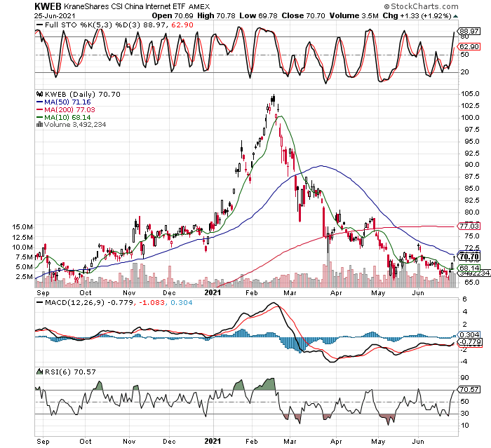Click the 100.0 price axis label
491x448 pixels.
(470, 118)
